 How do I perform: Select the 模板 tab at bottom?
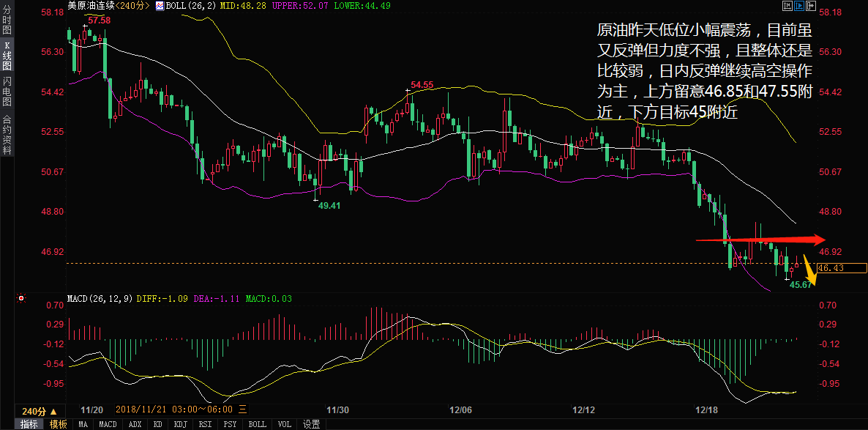[x=59, y=424]
